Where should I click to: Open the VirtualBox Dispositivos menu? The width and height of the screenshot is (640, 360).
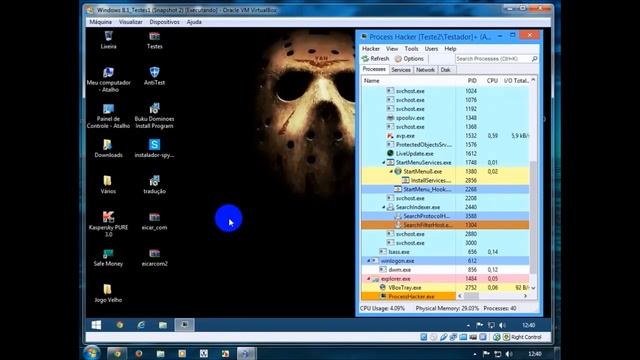coord(164,22)
